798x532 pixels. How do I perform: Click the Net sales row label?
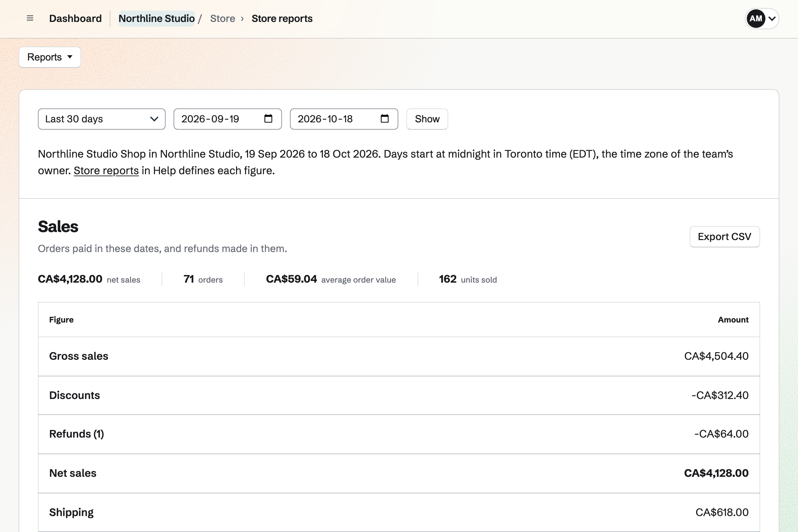(73, 473)
